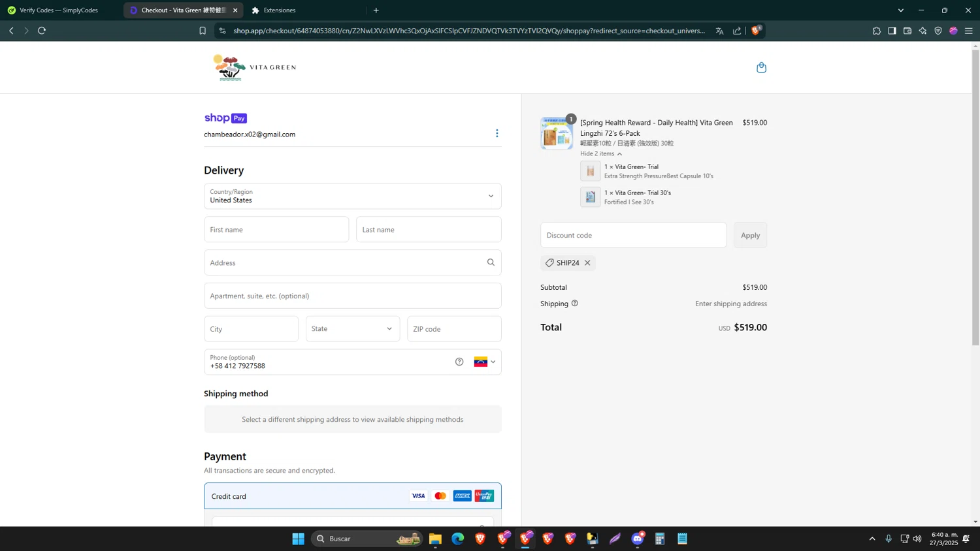Image resolution: width=980 pixels, height=551 pixels.
Task: Click the Fortified I See 30's thumbnail
Action: (x=590, y=197)
